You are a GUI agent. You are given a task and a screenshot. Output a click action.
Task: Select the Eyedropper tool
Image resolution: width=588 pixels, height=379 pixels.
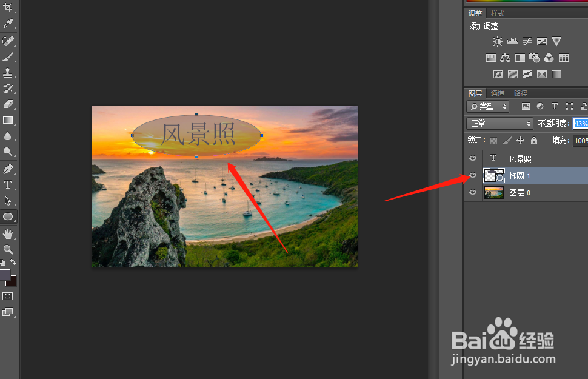[x=8, y=24]
